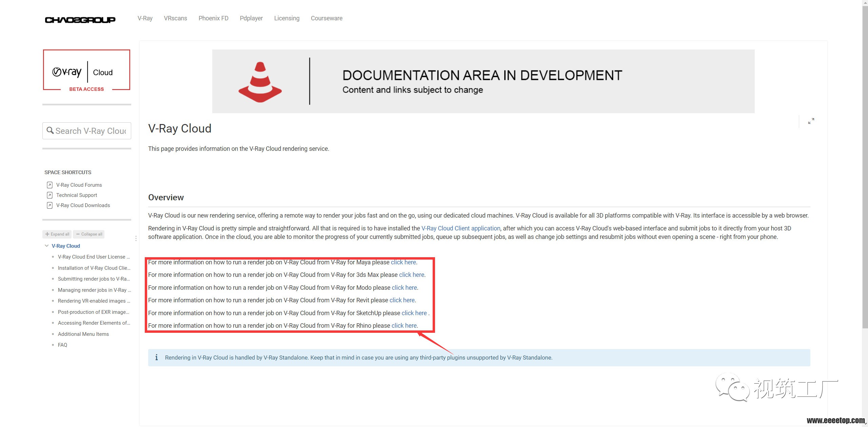Viewport: 868px width, 427px height.
Task: Click the Technical Support shortcut icon
Action: coord(50,195)
